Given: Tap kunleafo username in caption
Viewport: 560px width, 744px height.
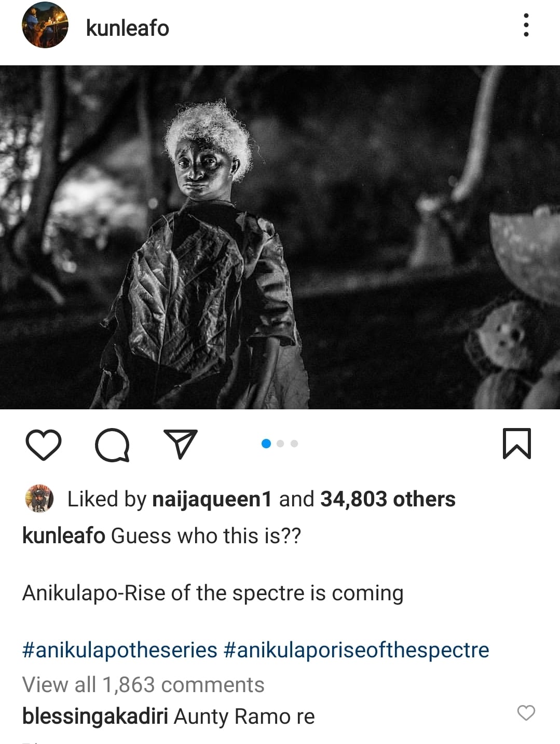Looking at the screenshot, I should (64, 536).
